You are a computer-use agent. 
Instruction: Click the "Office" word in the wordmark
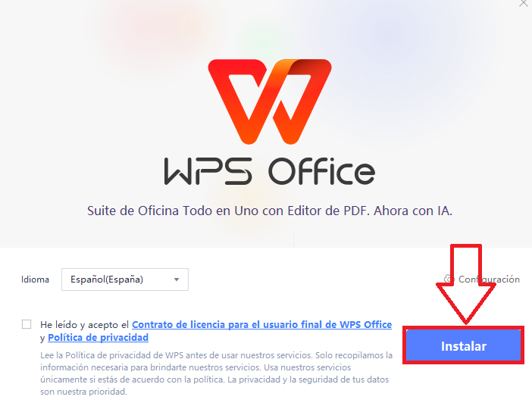click(321, 171)
